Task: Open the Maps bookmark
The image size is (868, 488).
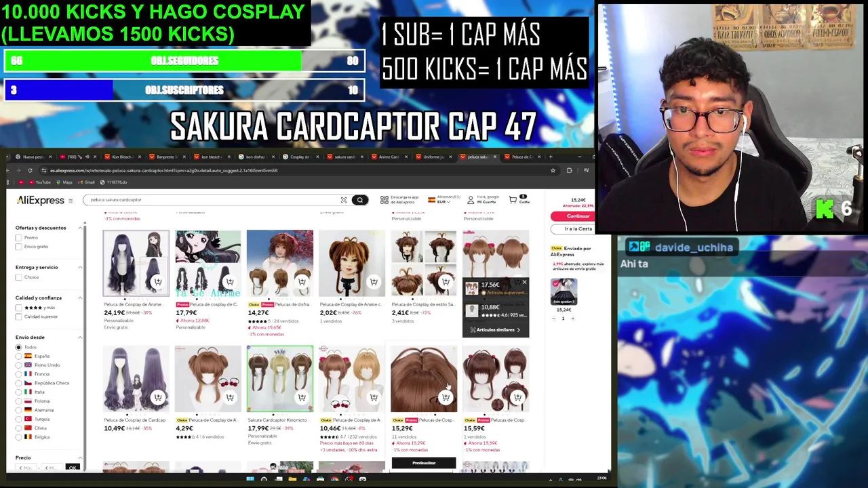Action: point(65,182)
